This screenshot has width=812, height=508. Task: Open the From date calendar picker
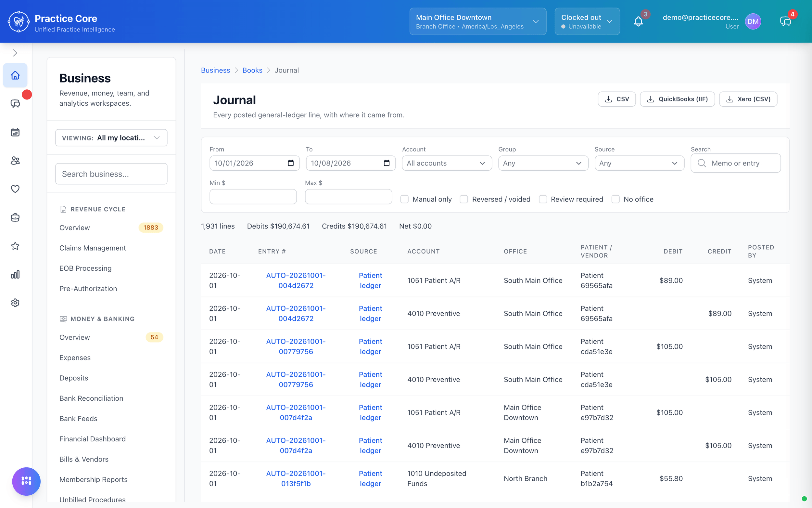(291, 163)
